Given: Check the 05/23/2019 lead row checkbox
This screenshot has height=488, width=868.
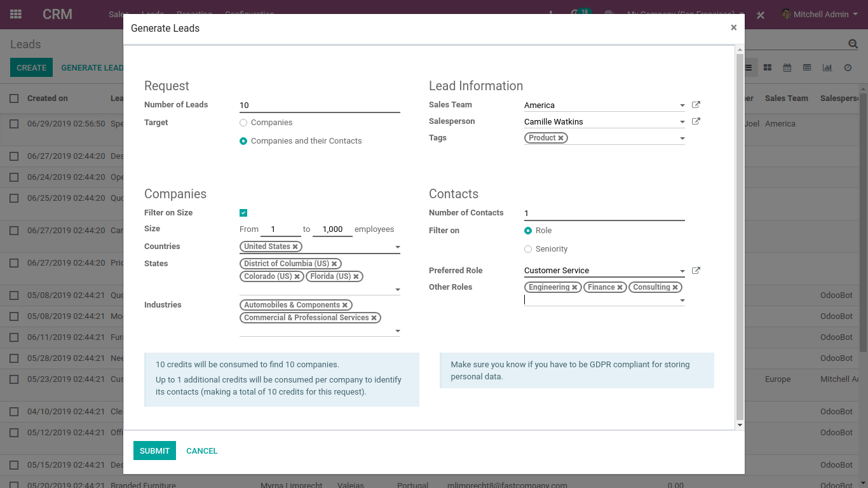Looking at the screenshot, I should pyautogui.click(x=14, y=379).
